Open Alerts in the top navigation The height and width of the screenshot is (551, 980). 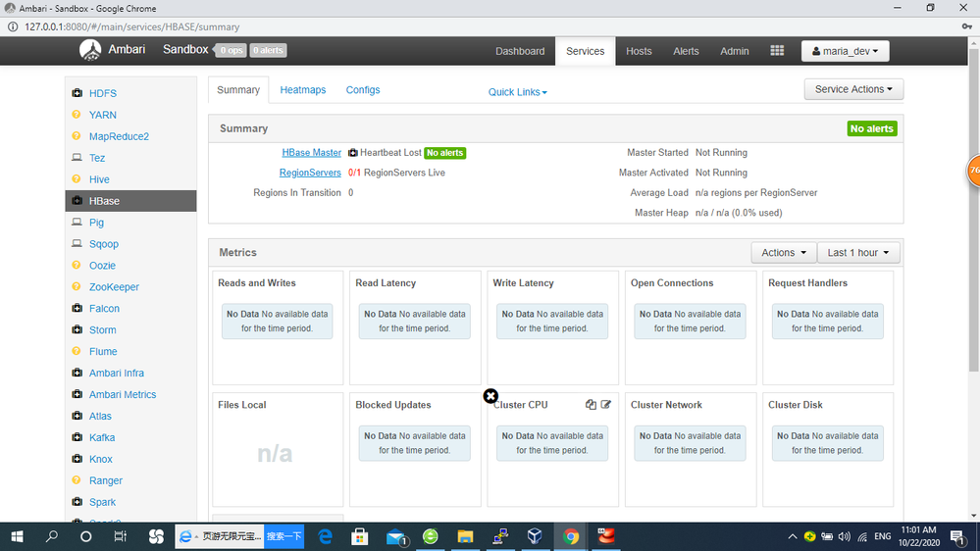coord(686,51)
